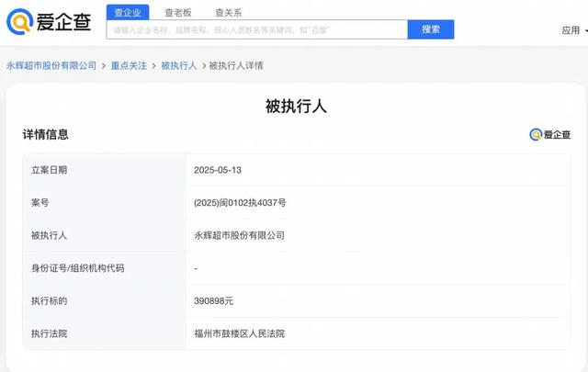Viewport: 588px width, 372px height.
Task: Select the 查企业 search tab
Action: [x=128, y=12]
